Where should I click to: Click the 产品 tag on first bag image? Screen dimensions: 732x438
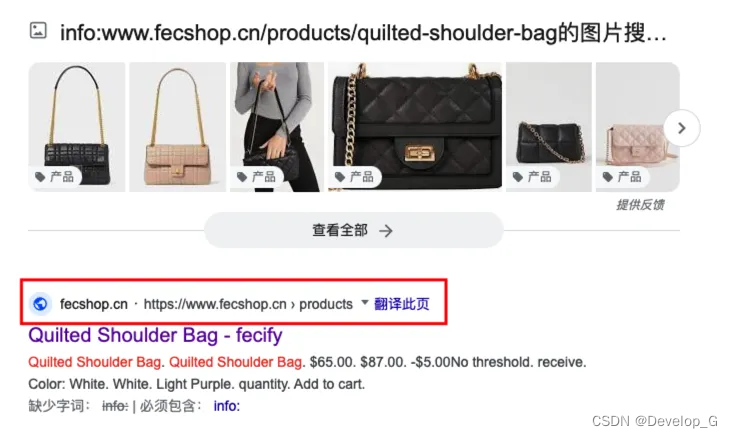(55, 177)
